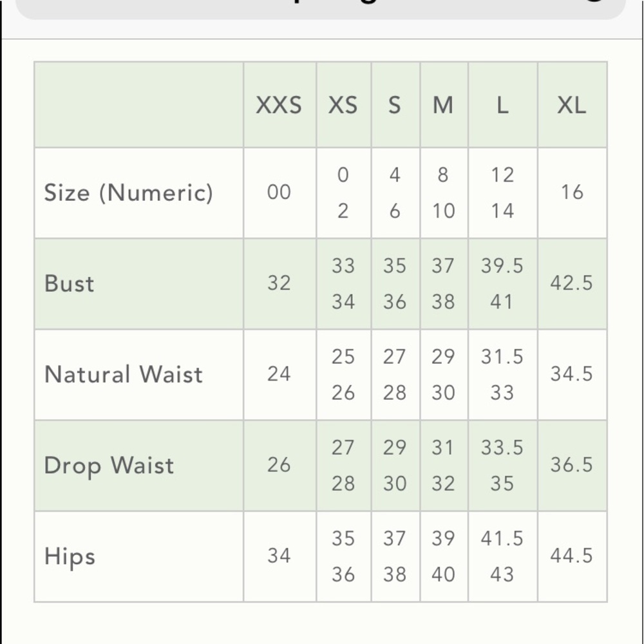644x644 pixels.
Task: Select the XXS column header
Action: coord(279,105)
